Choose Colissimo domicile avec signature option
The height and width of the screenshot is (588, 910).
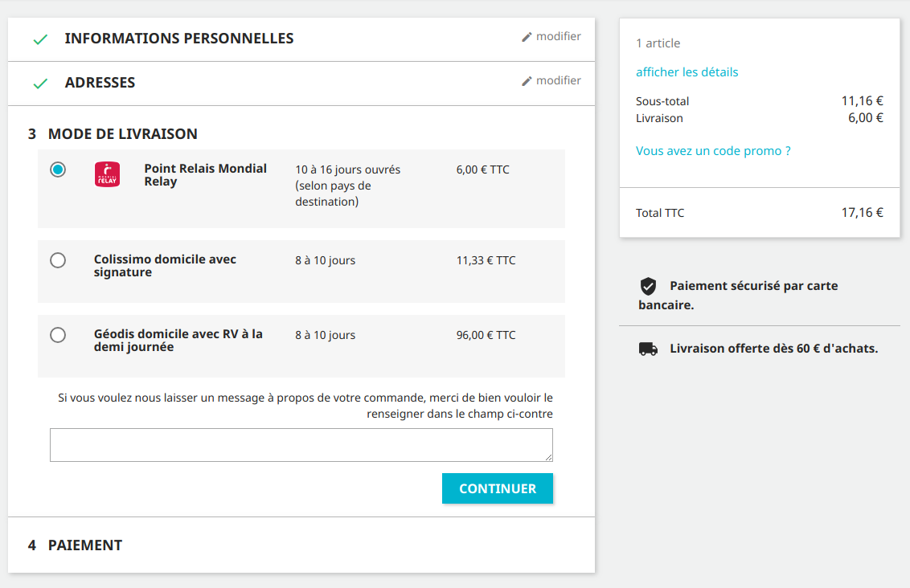coord(57,259)
